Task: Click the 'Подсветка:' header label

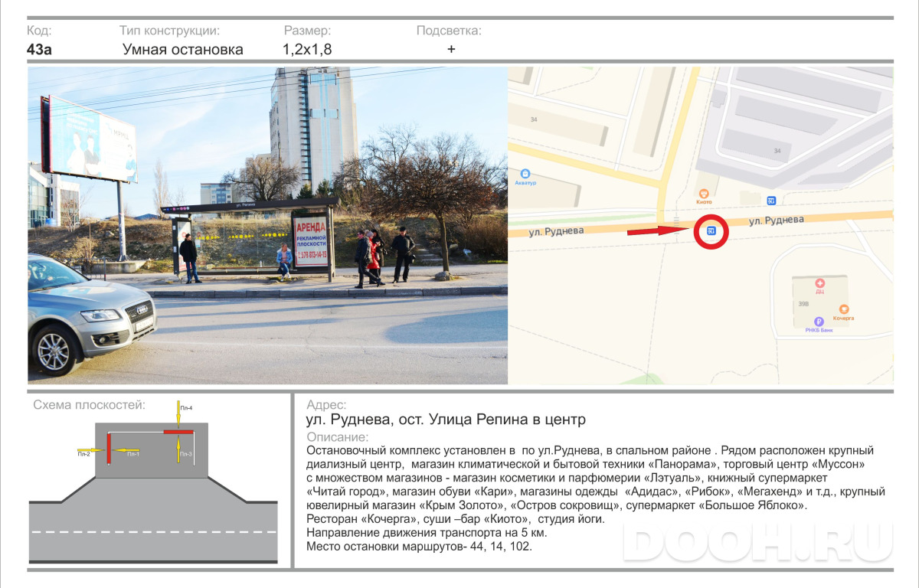Action: 449,31
